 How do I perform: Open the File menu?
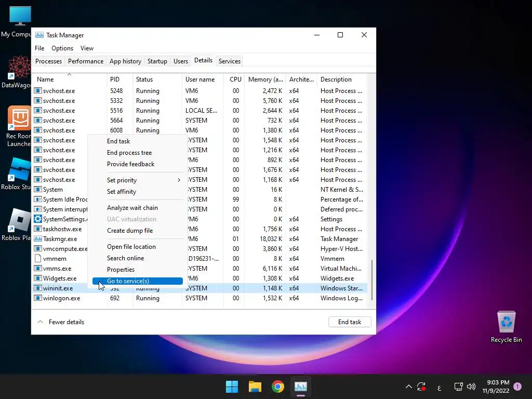coord(39,48)
